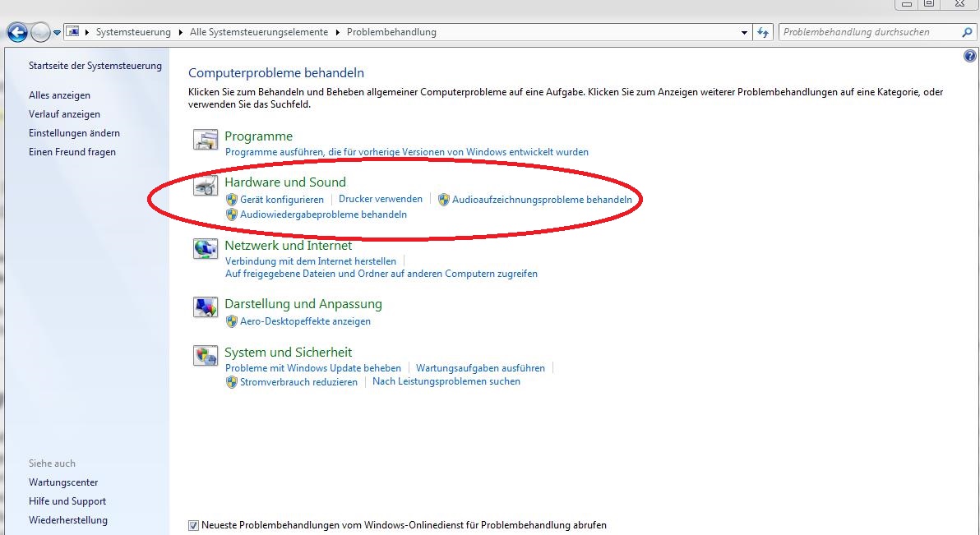This screenshot has width=980, height=535.
Task: Click the refresh button beside address bar
Action: coord(763,33)
